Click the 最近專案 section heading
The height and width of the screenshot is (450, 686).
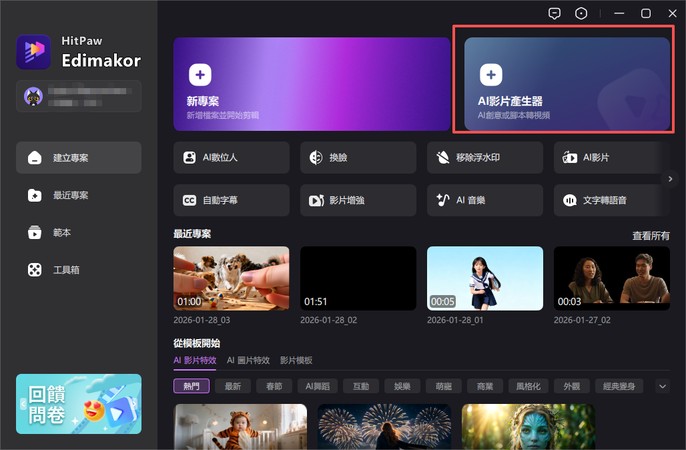192,234
